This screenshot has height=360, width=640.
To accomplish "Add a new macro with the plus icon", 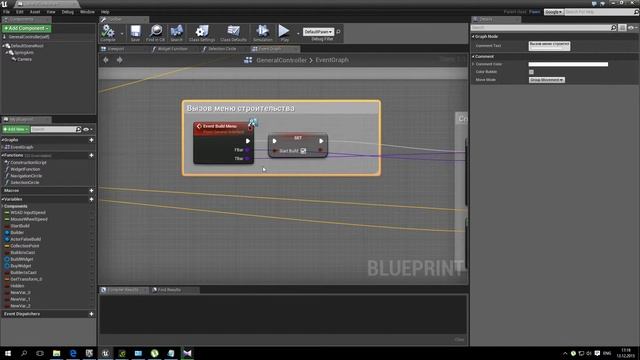I will [x=91, y=191].
